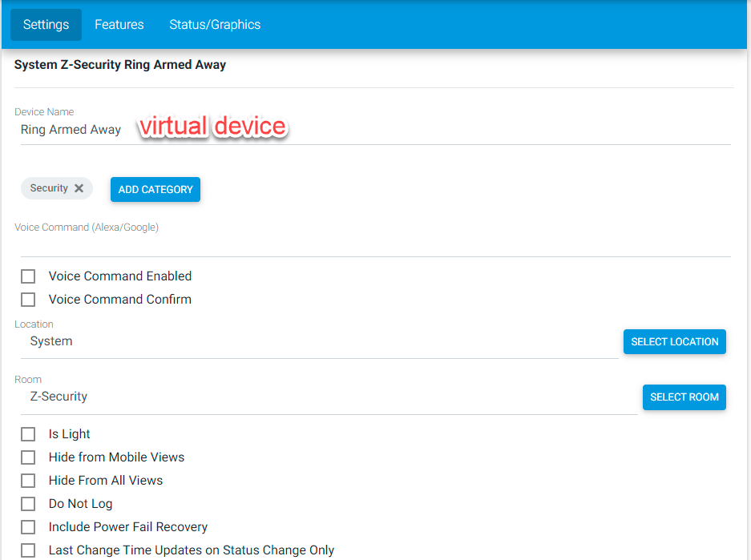Select the Settings tab
Screen dimensions: 751x560
tap(46, 24)
